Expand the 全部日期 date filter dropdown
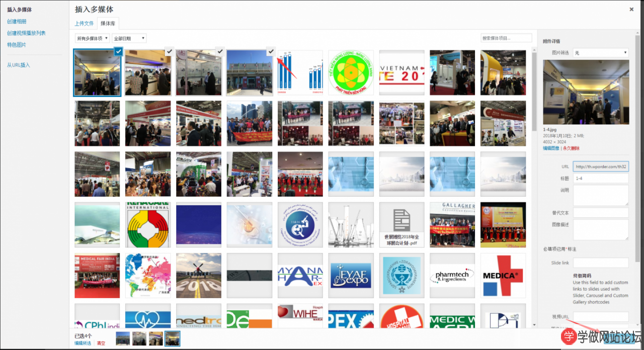 pyautogui.click(x=129, y=38)
